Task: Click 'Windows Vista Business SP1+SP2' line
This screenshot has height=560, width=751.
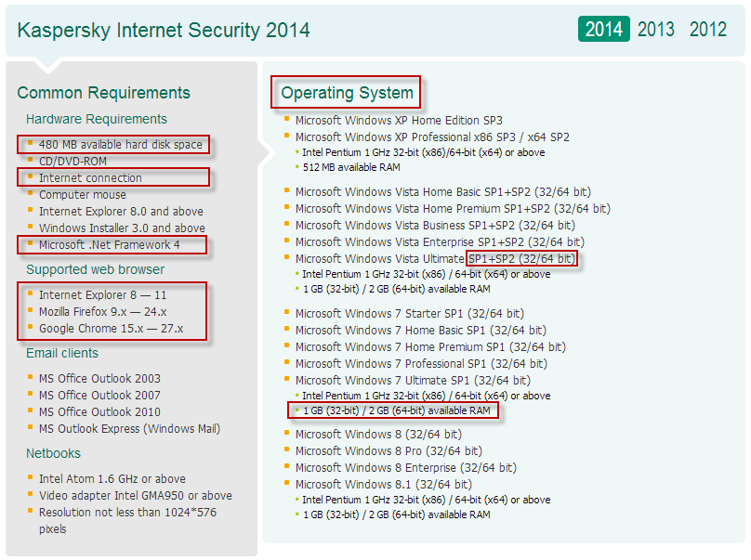Action: coord(435,226)
